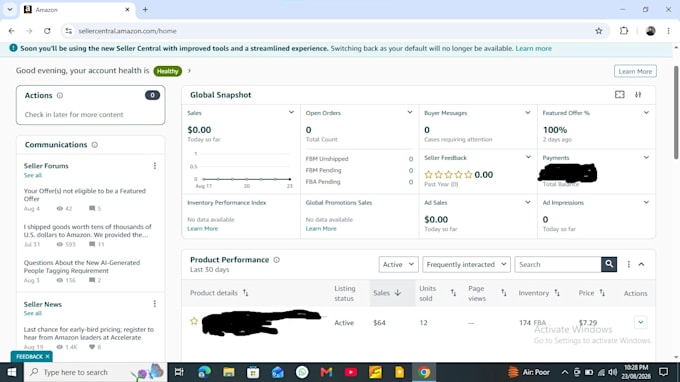Sort by Inventory column
680x382 pixels.
[x=557, y=293]
